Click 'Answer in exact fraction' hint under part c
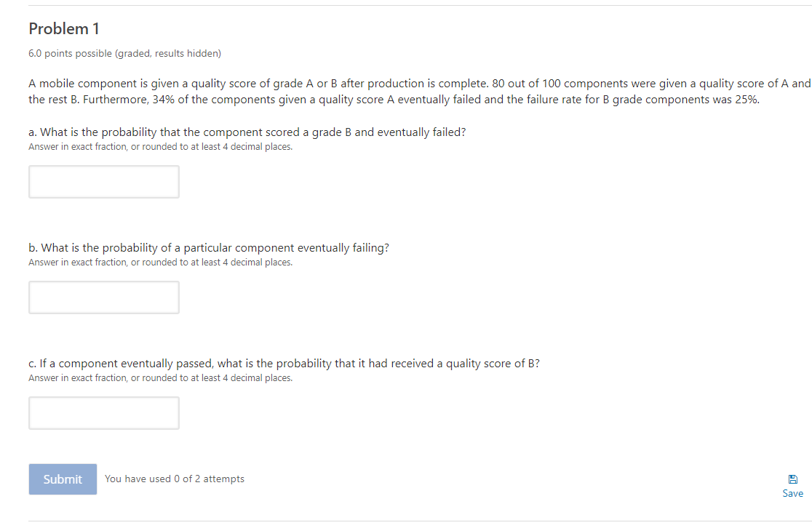The height and width of the screenshot is (528, 812). tap(160, 377)
